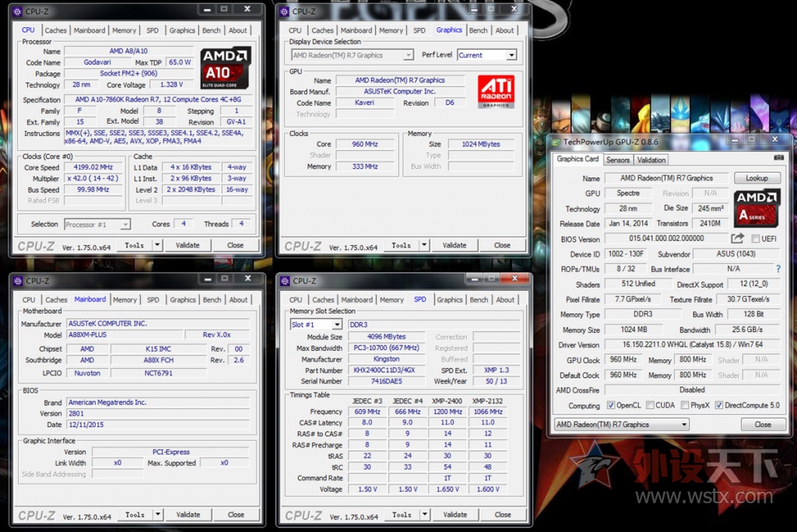This screenshot has width=797, height=532.
Task: Switch to Caches tab in top-left CPU-Z
Action: 56,30
